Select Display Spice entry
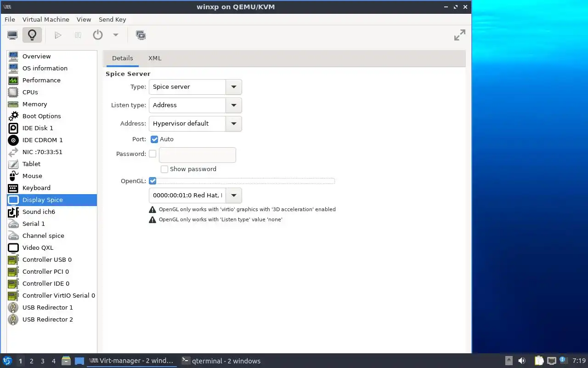Image resolution: width=588 pixels, height=368 pixels. coord(52,200)
